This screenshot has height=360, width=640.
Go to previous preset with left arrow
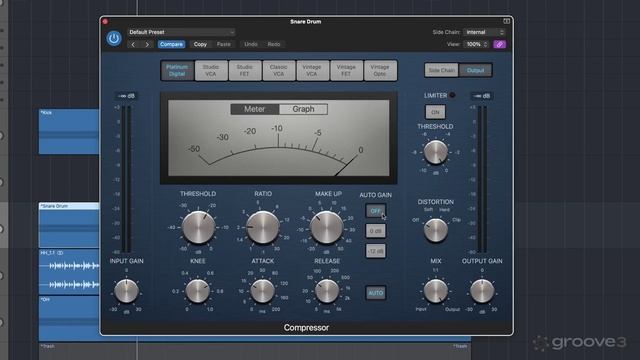133,44
